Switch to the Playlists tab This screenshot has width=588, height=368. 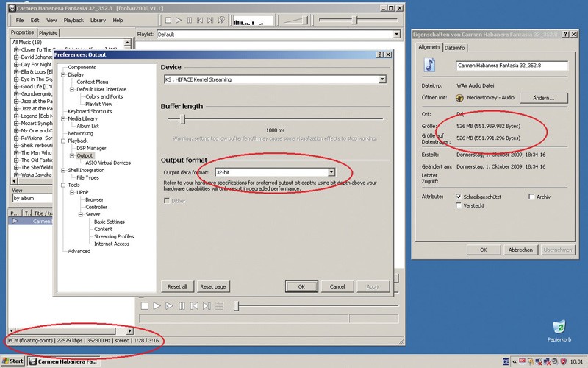[x=48, y=33]
